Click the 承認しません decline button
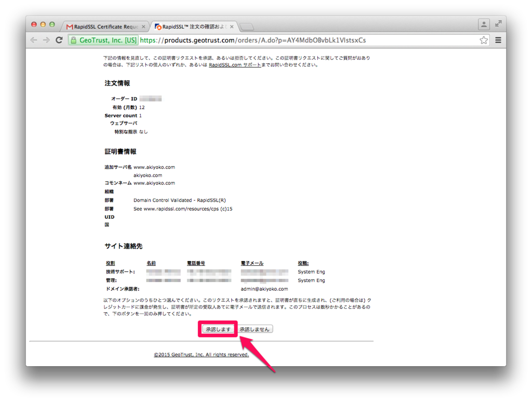This screenshot has height=402, width=532. (255, 329)
